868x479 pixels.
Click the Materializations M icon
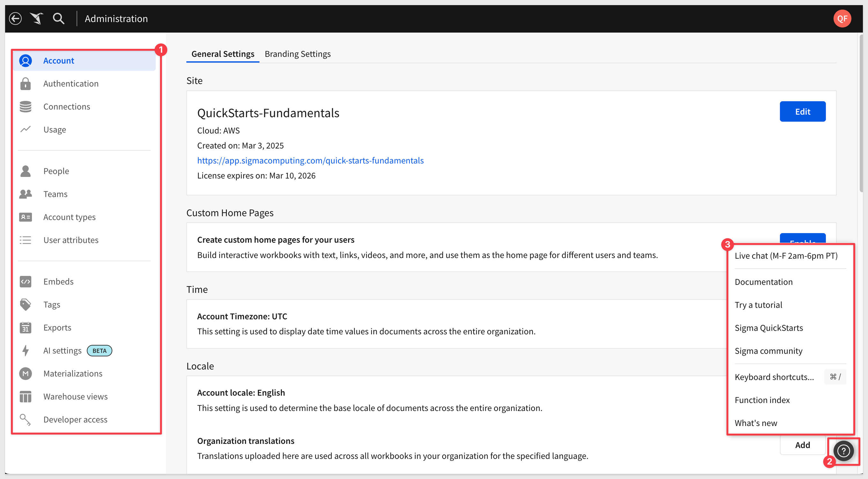26,374
